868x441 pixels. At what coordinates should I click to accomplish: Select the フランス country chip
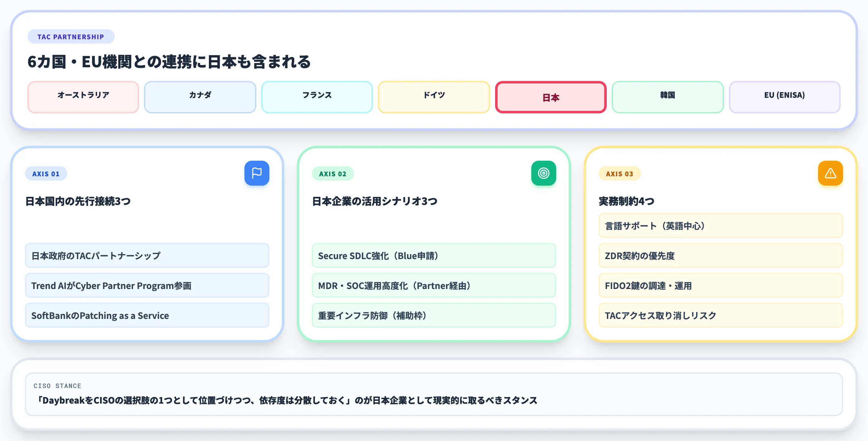(317, 97)
